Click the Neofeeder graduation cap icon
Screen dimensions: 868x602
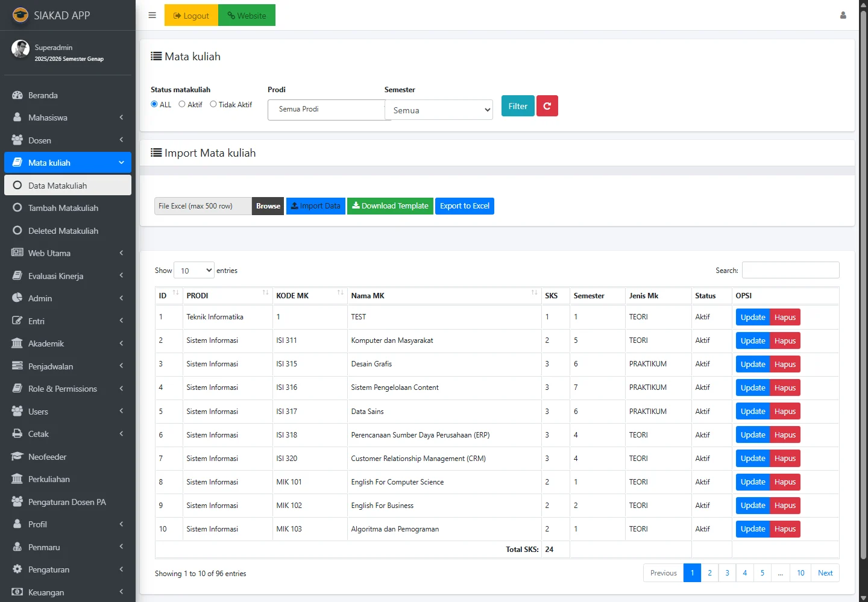pos(17,457)
